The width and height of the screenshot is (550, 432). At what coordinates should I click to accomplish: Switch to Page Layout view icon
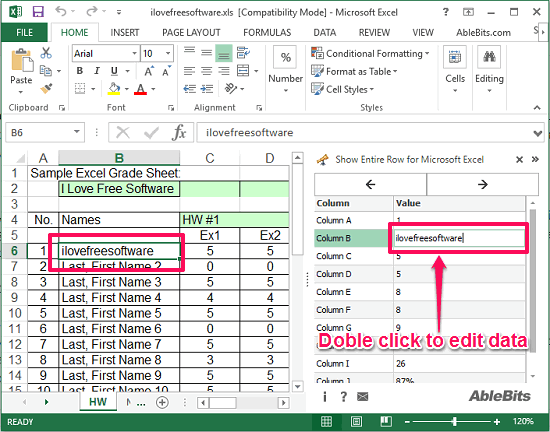(356, 421)
